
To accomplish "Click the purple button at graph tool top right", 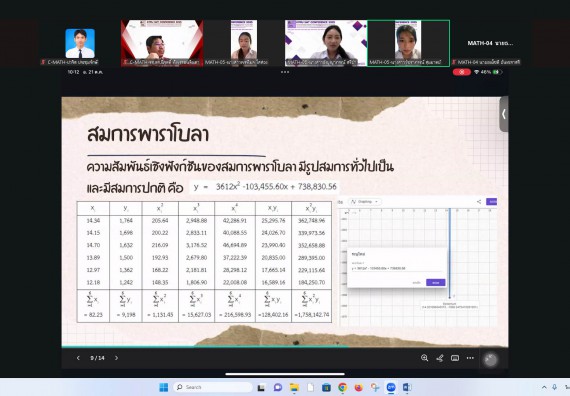I will (x=491, y=202).
